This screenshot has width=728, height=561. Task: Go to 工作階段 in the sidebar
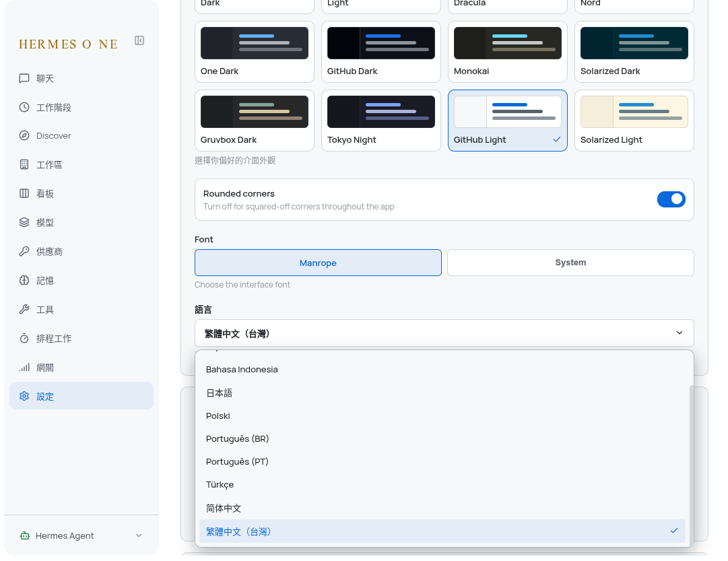point(54,107)
